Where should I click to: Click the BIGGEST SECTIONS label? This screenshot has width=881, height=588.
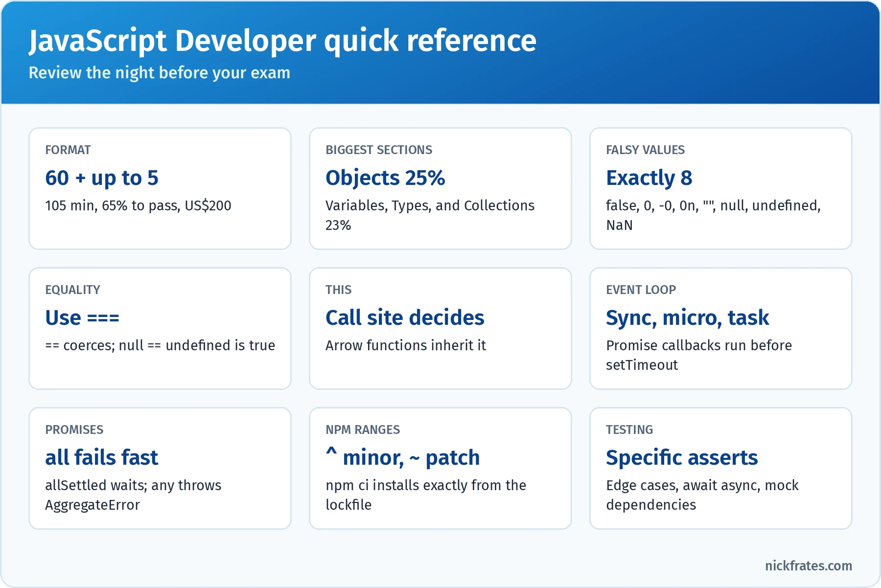(379, 150)
